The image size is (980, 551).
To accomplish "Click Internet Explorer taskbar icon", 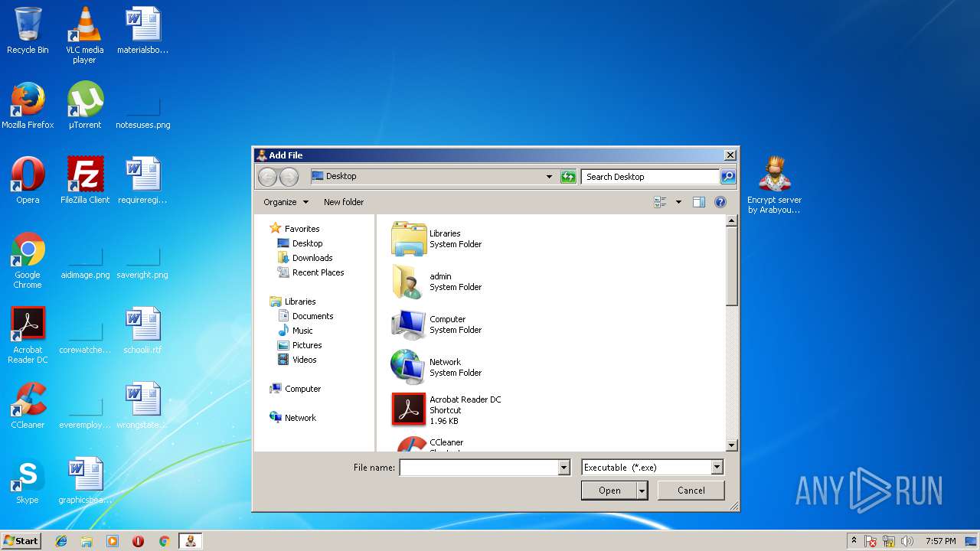I will [61, 541].
